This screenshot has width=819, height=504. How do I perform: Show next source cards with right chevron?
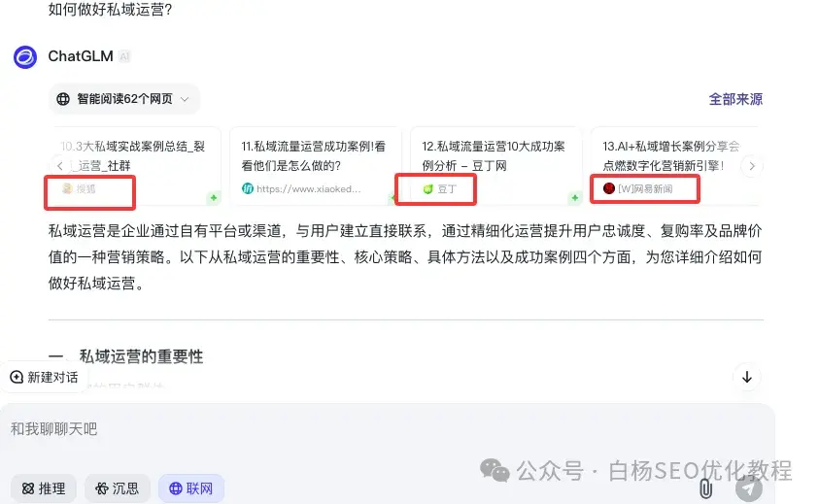[752, 166]
